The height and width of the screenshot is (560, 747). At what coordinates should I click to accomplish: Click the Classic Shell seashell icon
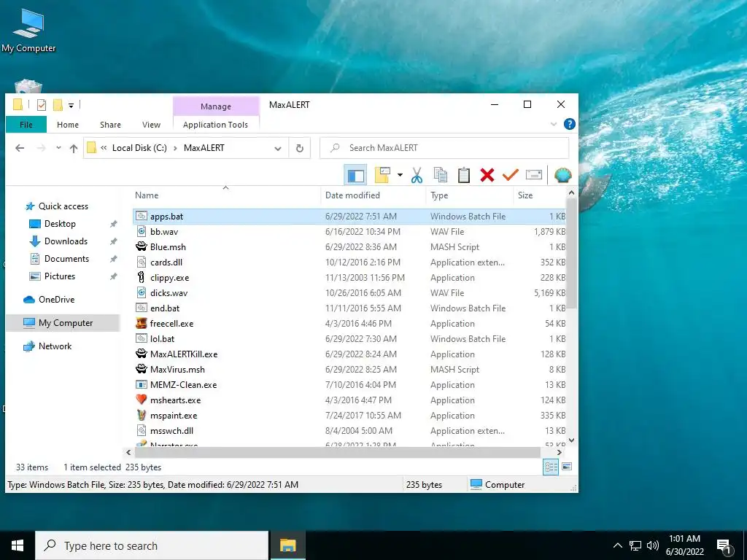coord(562,175)
